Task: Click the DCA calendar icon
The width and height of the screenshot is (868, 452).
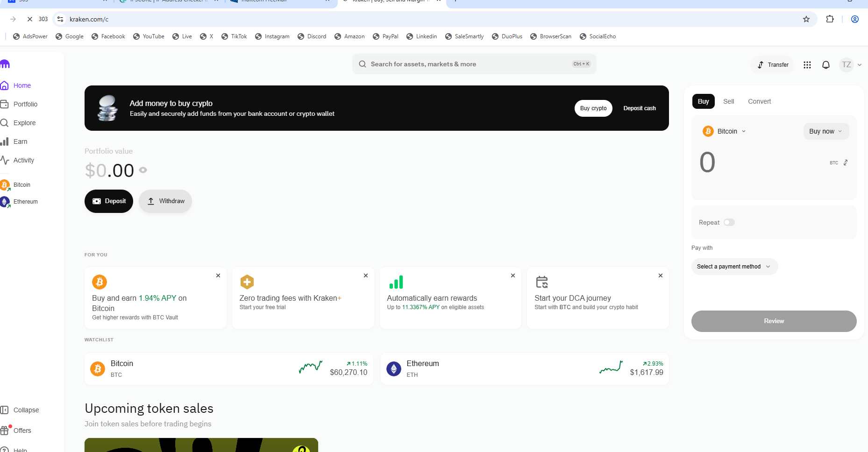Action: pos(542,282)
